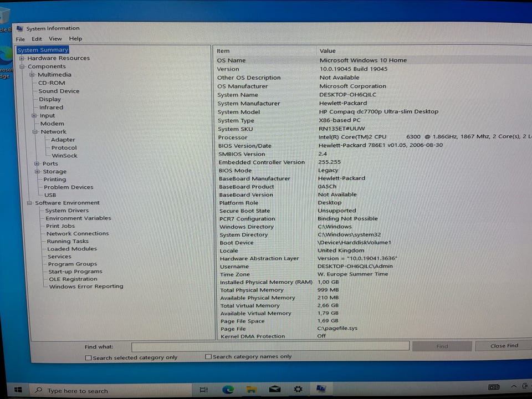Open the Help menu
The height and width of the screenshot is (399, 532).
coord(75,39)
